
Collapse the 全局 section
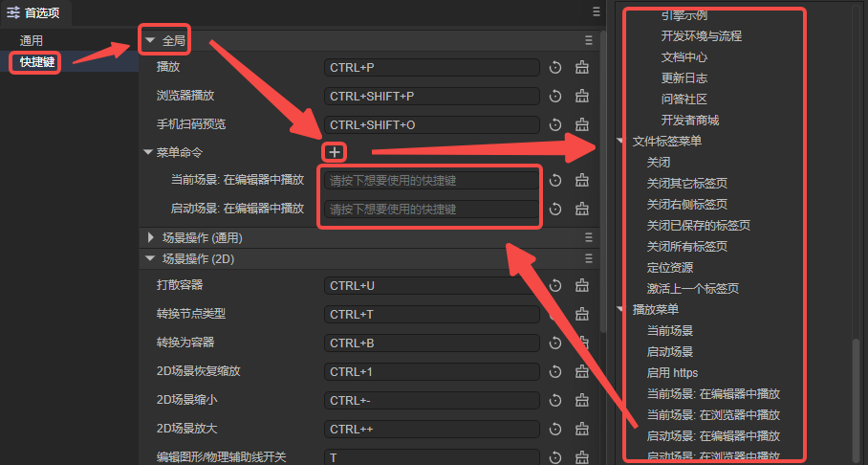pyautogui.click(x=151, y=40)
